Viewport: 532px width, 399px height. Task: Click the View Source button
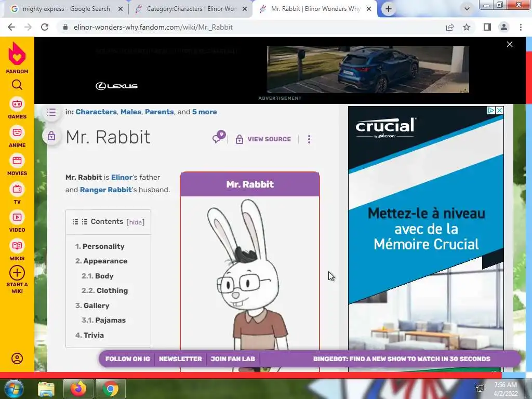click(x=263, y=139)
